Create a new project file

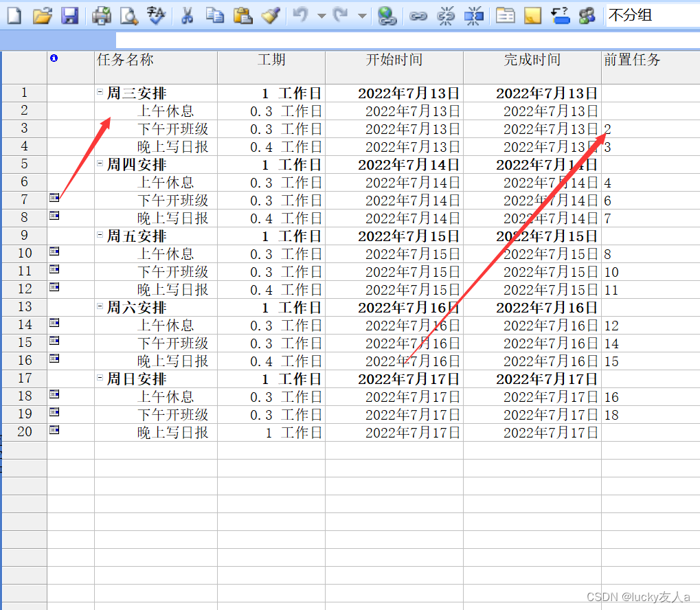click(x=14, y=16)
